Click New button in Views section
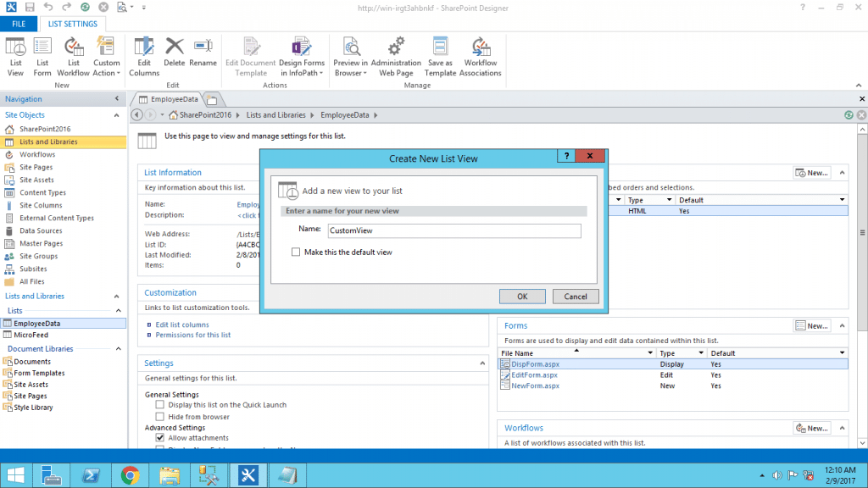 (x=812, y=173)
